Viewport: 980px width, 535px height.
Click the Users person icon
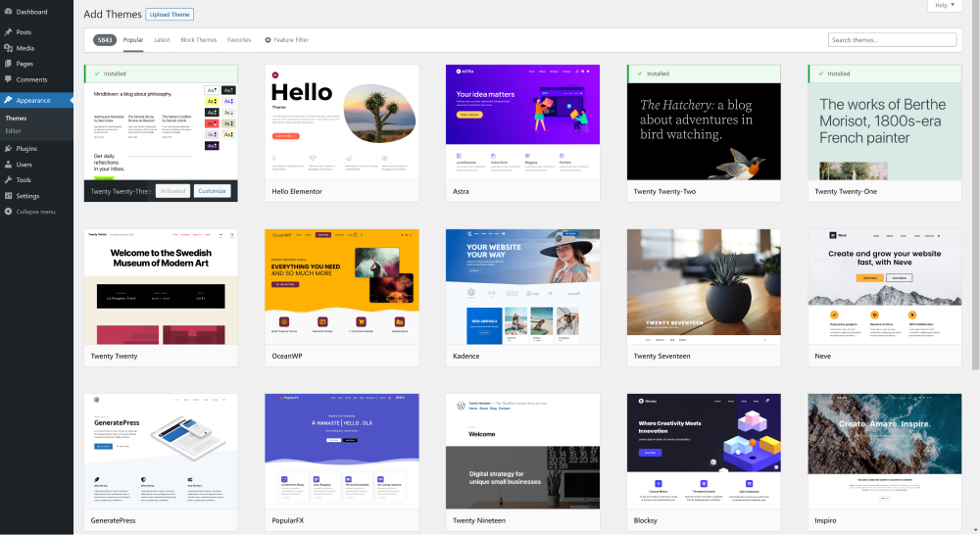8,165
